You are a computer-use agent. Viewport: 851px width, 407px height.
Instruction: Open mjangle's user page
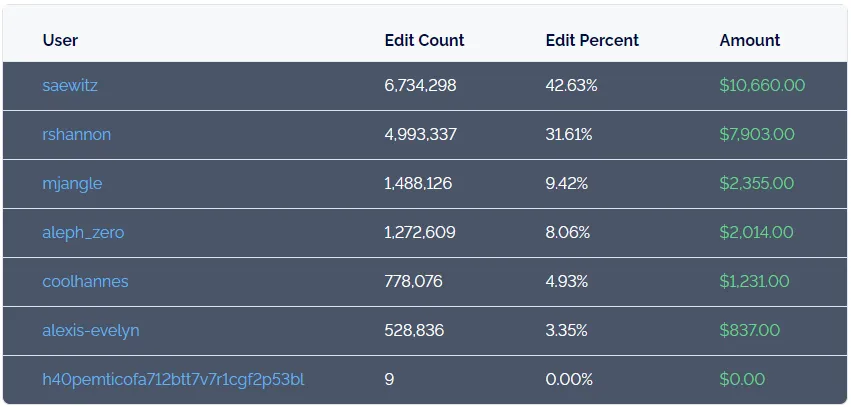72,184
